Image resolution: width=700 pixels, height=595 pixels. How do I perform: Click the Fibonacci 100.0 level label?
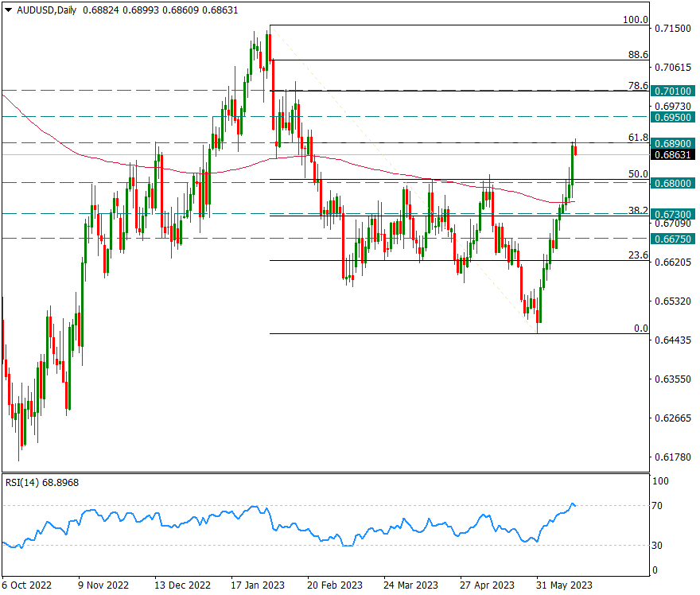(x=636, y=20)
